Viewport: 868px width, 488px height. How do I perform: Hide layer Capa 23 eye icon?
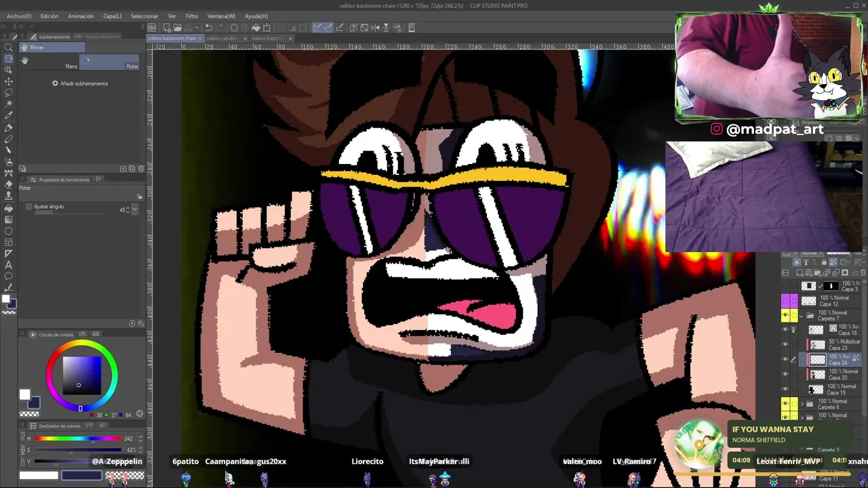pyautogui.click(x=785, y=345)
